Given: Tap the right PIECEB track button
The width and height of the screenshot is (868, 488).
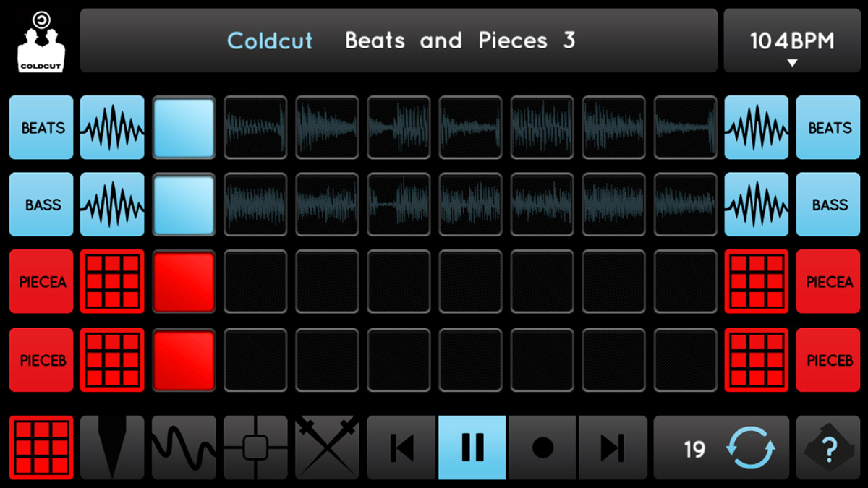Looking at the screenshot, I should (828, 359).
